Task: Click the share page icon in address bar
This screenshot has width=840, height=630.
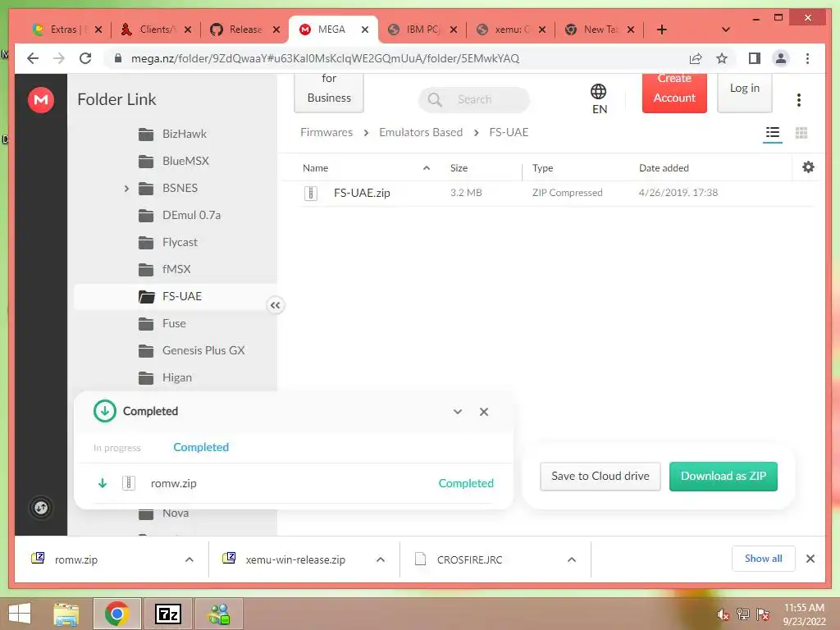Action: [x=696, y=58]
